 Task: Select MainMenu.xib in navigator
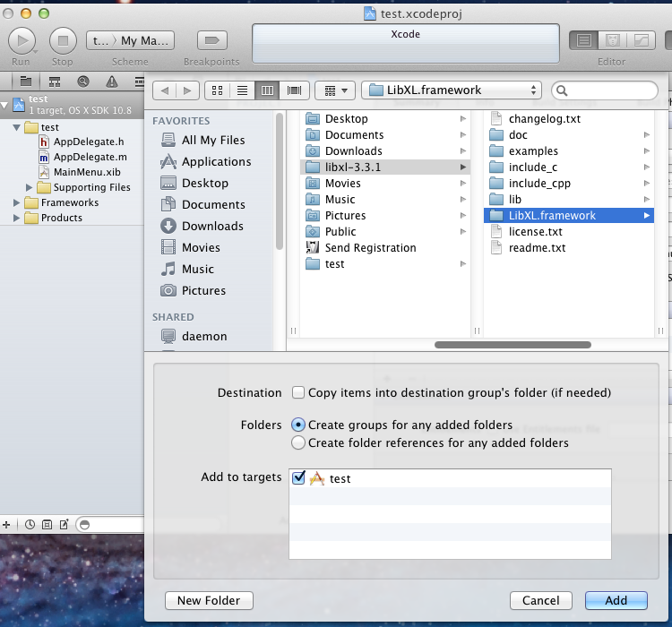[x=80, y=172]
